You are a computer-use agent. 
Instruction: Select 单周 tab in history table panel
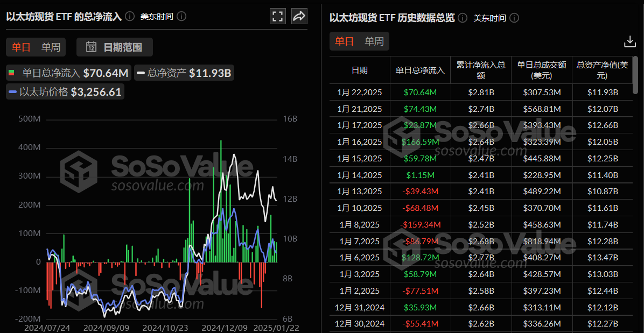(x=374, y=41)
